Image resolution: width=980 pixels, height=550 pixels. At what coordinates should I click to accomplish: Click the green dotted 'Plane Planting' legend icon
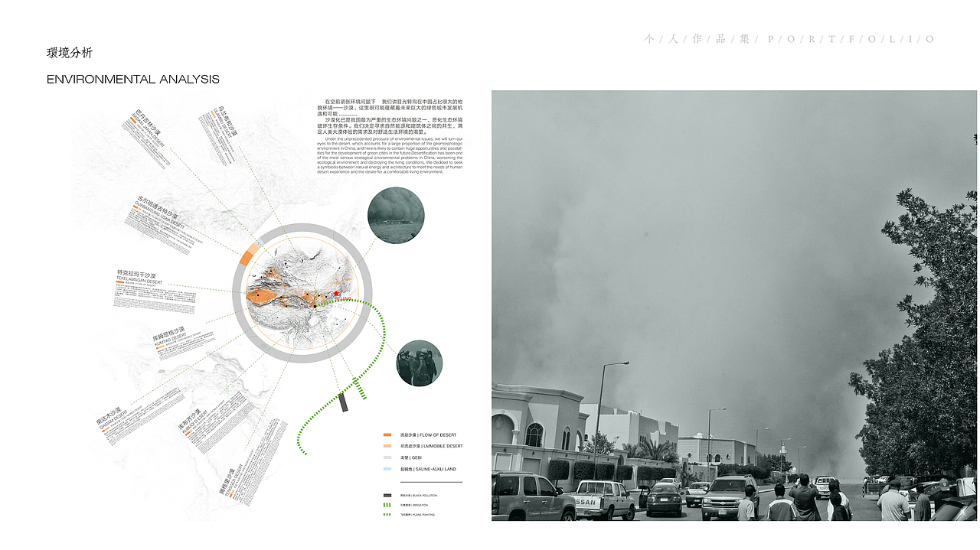387,514
